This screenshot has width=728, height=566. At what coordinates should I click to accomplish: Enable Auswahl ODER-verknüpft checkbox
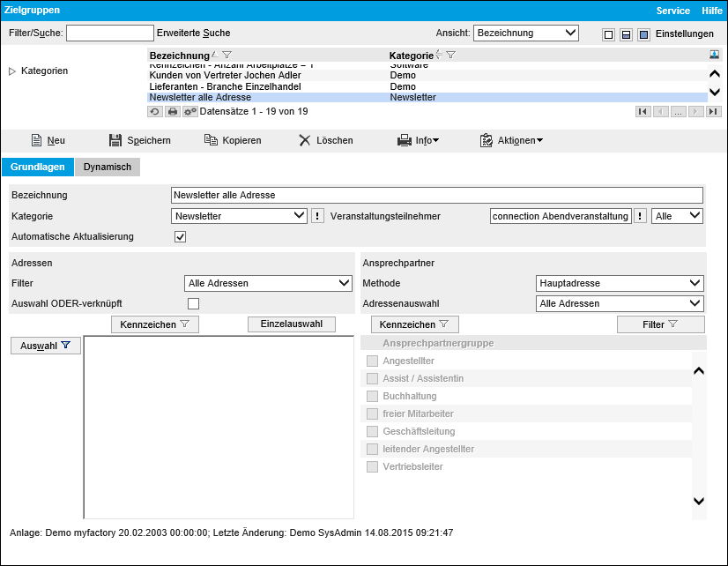click(193, 303)
